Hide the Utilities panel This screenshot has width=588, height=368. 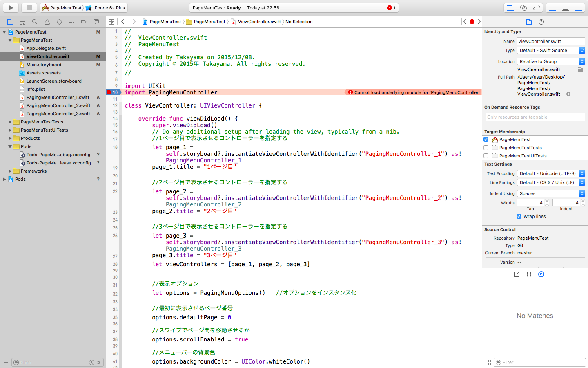578,7
